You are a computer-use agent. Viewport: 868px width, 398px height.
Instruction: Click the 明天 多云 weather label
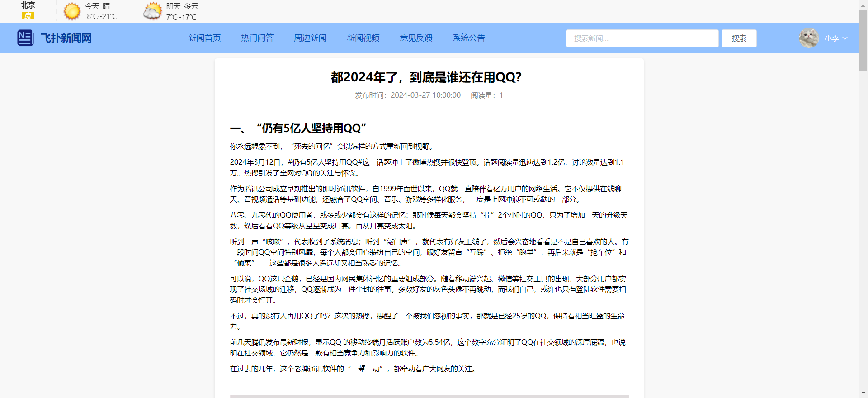tap(182, 6)
